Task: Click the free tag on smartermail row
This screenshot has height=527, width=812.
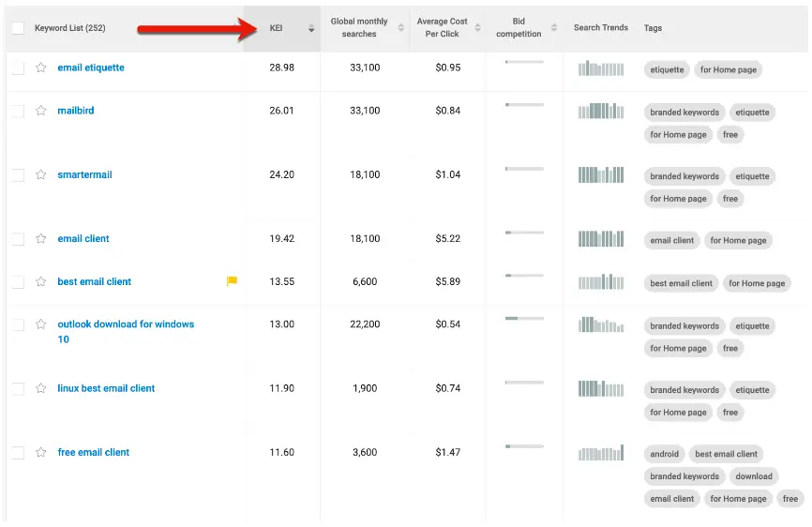Action: pos(730,199)
